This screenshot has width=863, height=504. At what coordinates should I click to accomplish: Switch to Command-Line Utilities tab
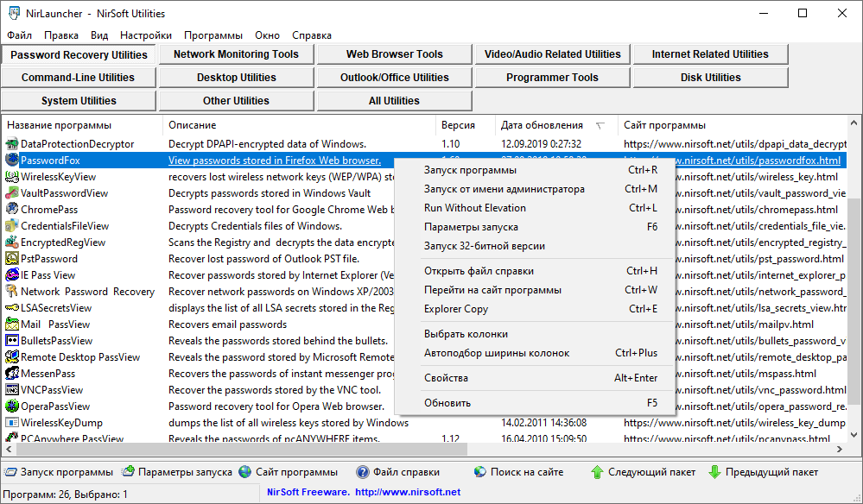(x=78, y=78)
